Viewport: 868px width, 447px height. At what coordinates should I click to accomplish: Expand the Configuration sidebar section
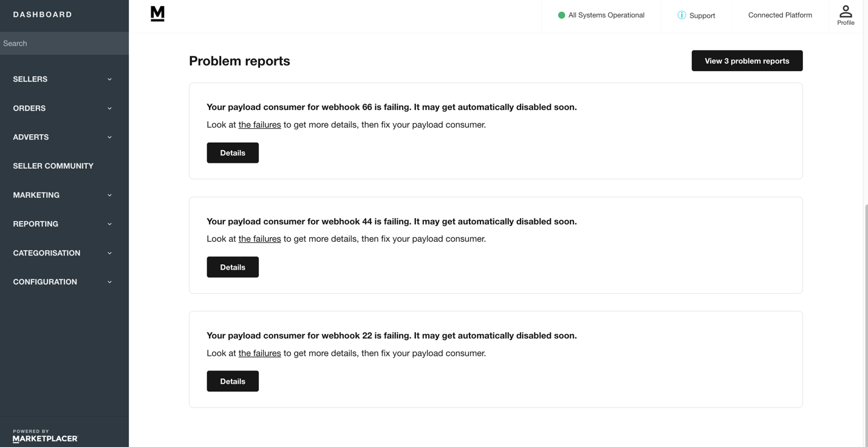click(x=64, y=282)
